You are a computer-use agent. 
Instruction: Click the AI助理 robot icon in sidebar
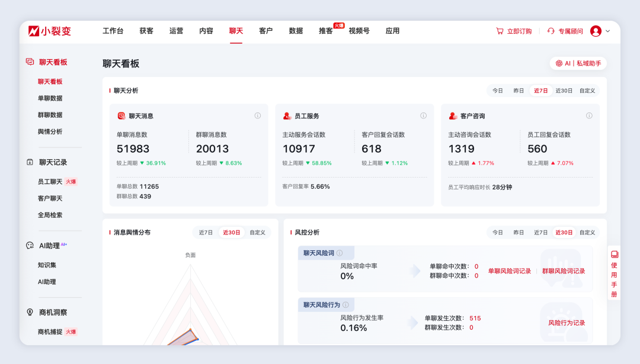28,244
